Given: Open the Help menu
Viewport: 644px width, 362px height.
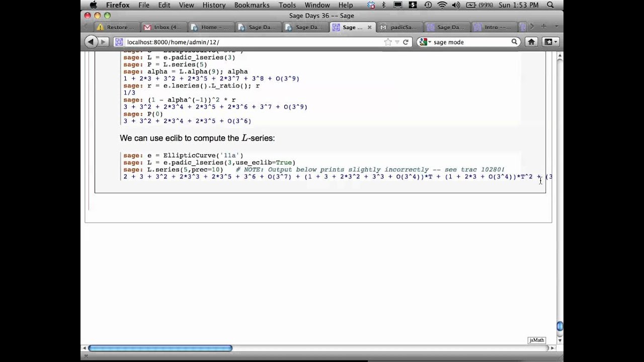Looking at the screenshot, I should pyautogui.click(x=346, y=5).
